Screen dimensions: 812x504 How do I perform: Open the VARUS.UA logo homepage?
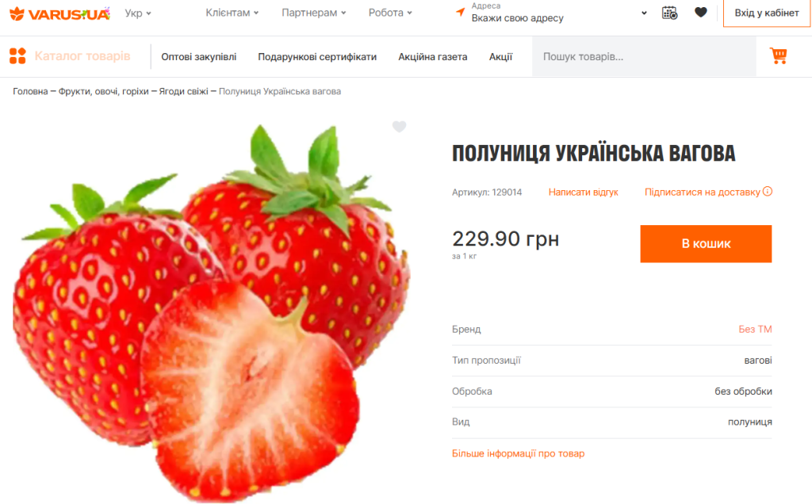(60, 13)
